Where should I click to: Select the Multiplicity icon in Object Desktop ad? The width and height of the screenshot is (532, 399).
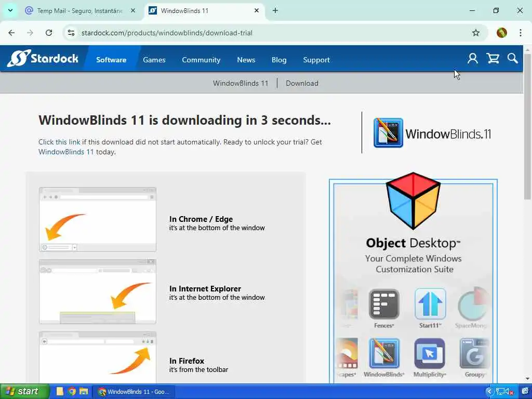pyautogui.click(x=430, y=353)
